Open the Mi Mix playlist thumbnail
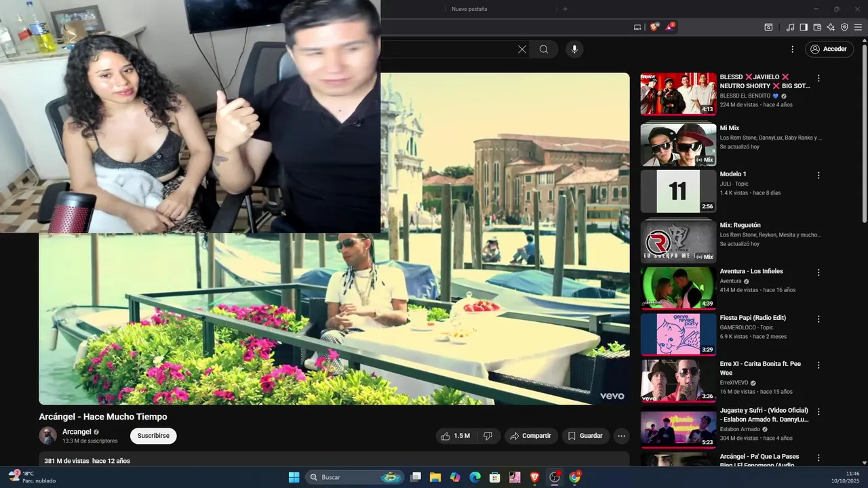The width and height of the screenshot is (868, 488). pos(678,145)
